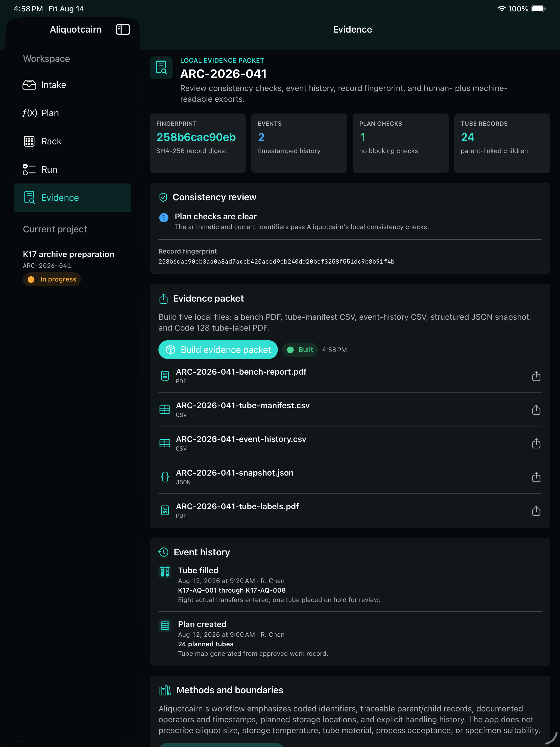
Task: Open ARC-2026-041-bench-report.pdf
Action: 241,372
